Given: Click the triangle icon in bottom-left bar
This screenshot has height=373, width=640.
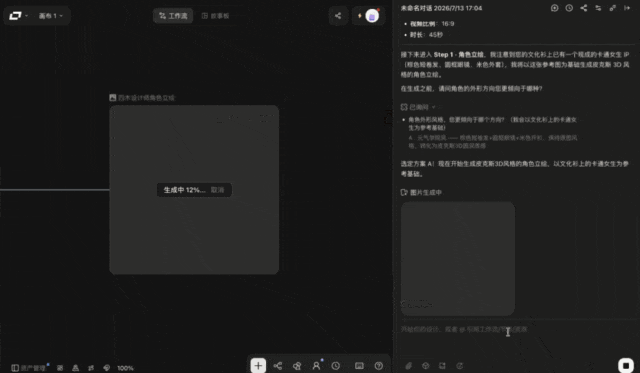Looking at the screenshot, I should point(76,368).
